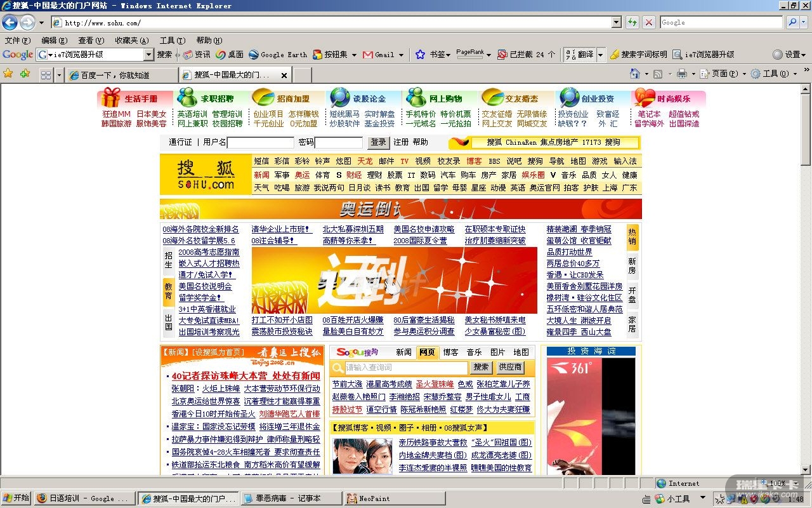Open the 查看(V) menu
812x508 pixels.
tap(92, 40)
